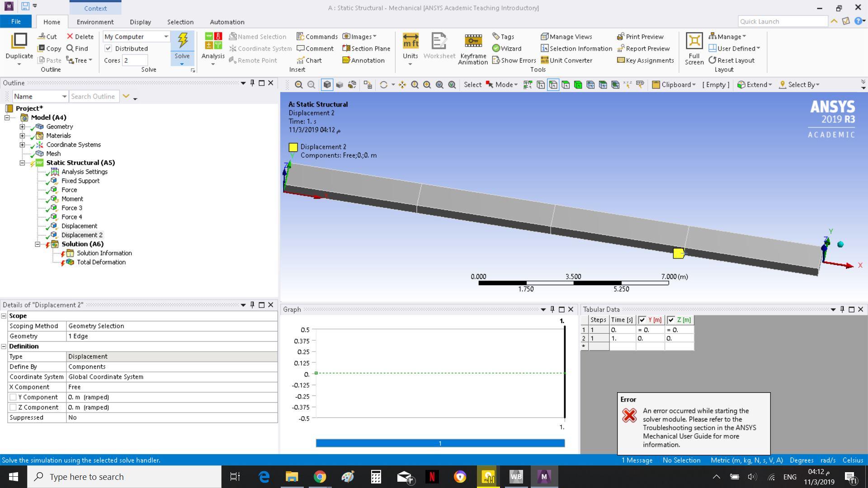The image size is (868, 488).
Task: Toggle the Z Component checkbox in details
Action: tap(13, 407)
